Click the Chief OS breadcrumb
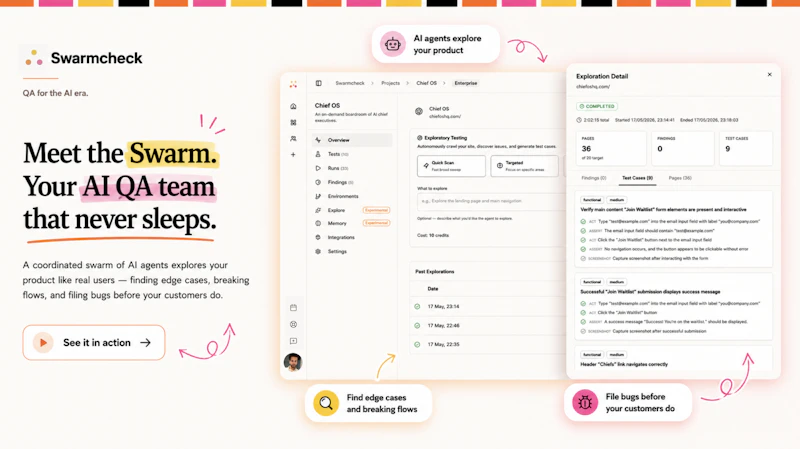 427,83
